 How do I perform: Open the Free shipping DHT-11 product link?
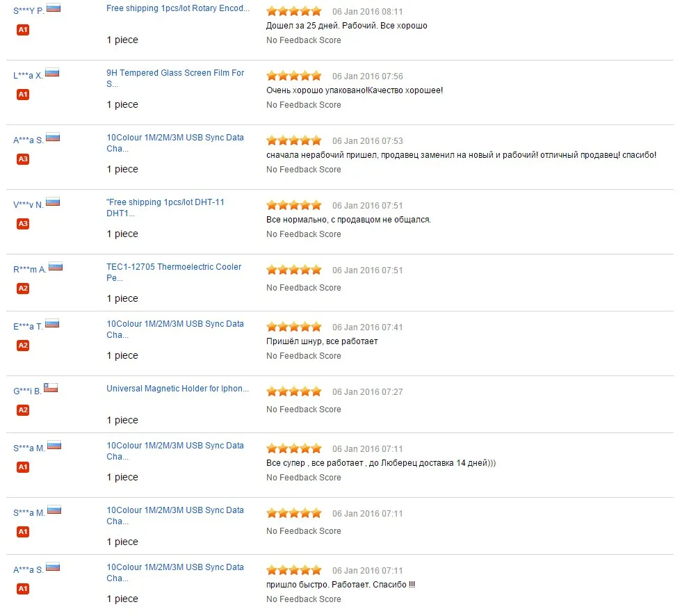pos(165,207)
